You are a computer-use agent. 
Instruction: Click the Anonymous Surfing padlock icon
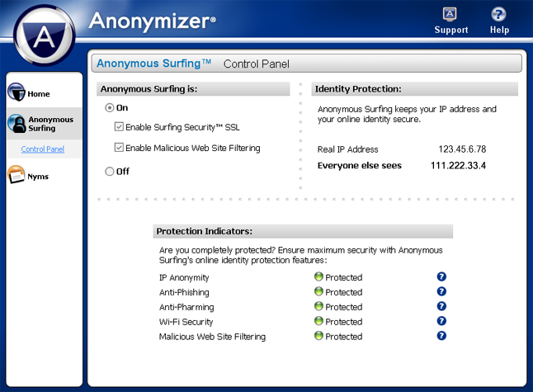point(17,124)
